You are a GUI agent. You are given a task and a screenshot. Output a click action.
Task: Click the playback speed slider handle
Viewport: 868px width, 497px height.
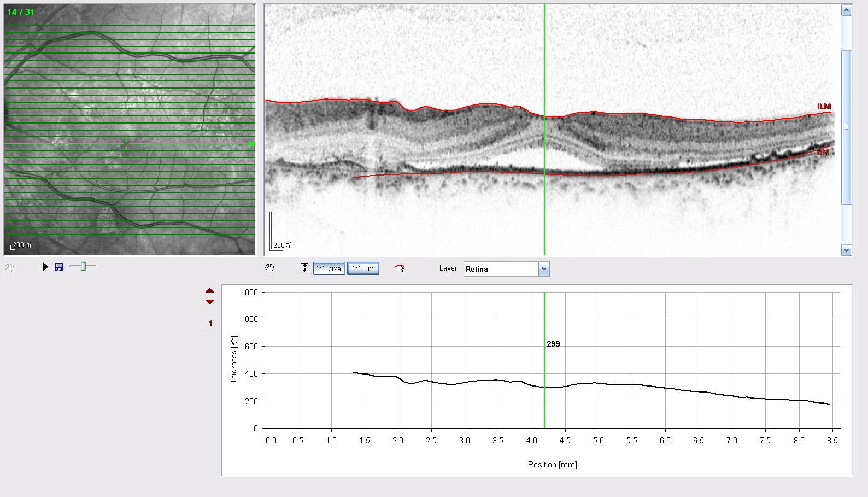84,266
